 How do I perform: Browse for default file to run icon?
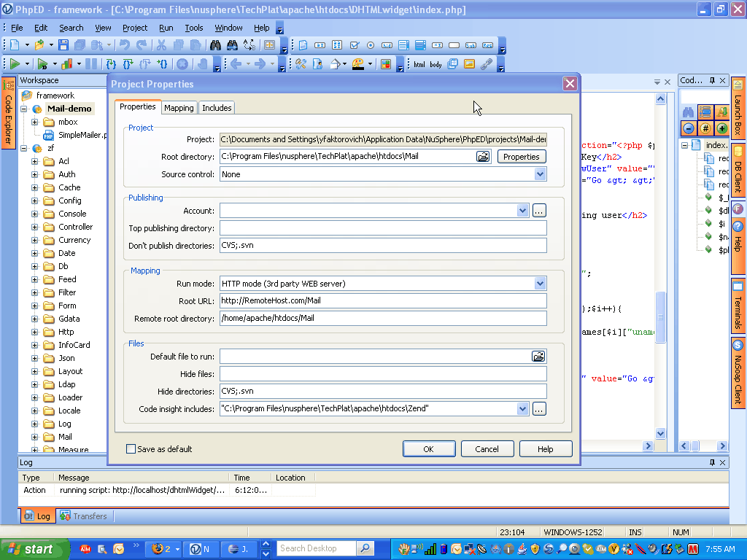[x=538, y=356]
